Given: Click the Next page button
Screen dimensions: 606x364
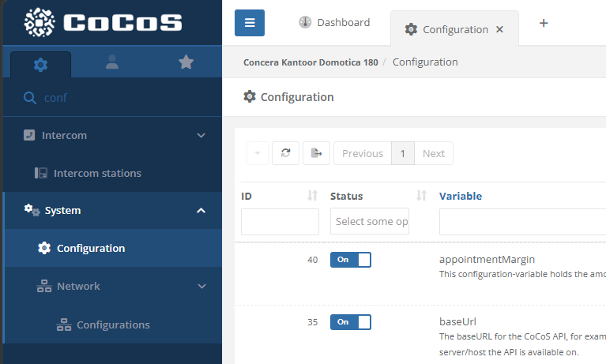Looking at the screenshot, I should point(434,153).
